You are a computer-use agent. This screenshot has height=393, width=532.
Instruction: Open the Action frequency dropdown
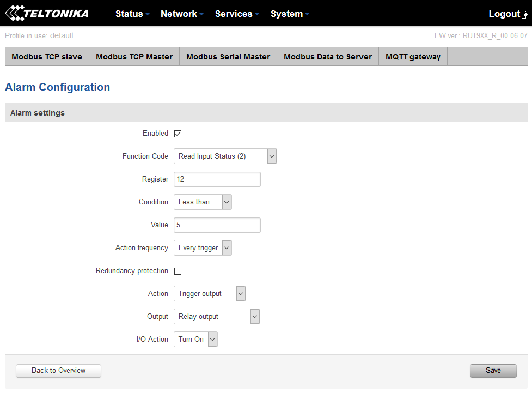coord(203,248)
